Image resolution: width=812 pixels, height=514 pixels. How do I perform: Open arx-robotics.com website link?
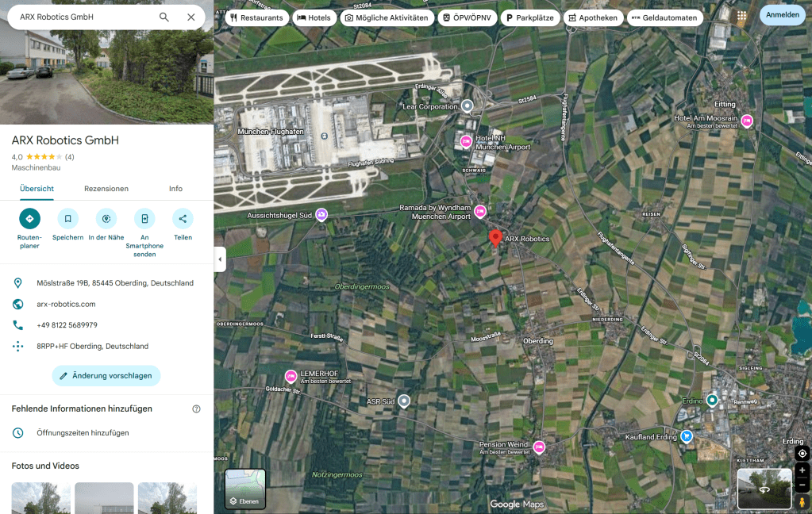pyautogui.click(x=66, y=304)
